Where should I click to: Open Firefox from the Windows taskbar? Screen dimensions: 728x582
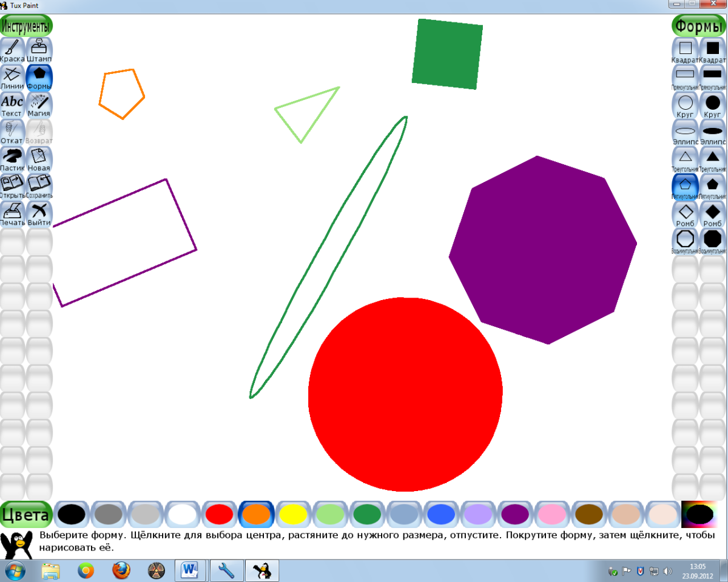pyautogui.click(x=121, y=570)
